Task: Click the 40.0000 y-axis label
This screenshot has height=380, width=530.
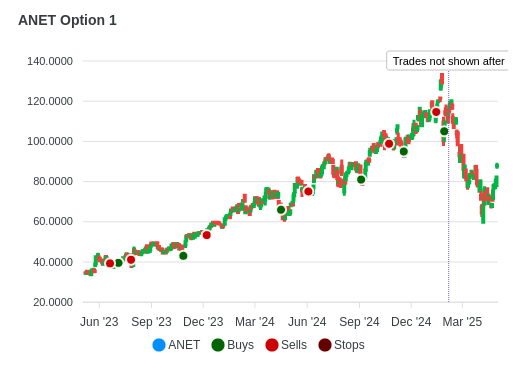Action: pyautogui.click(x=53, y=262)
